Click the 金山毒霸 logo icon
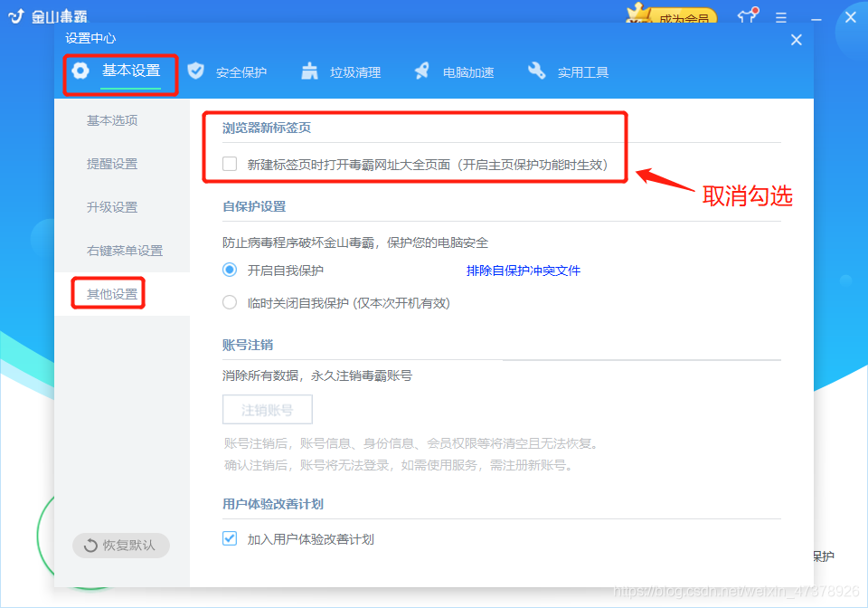Image resolution: width=868 pixels, height=608 pixels. click(16, 16)
